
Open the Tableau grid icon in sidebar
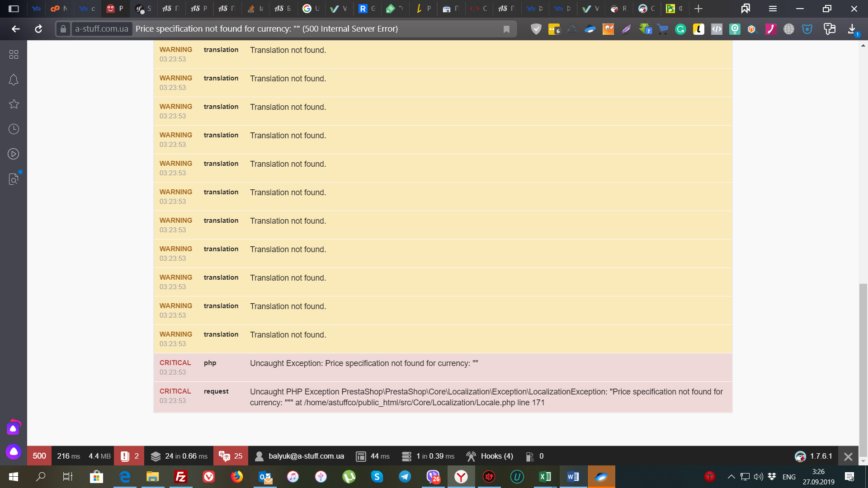coord(14,54)
